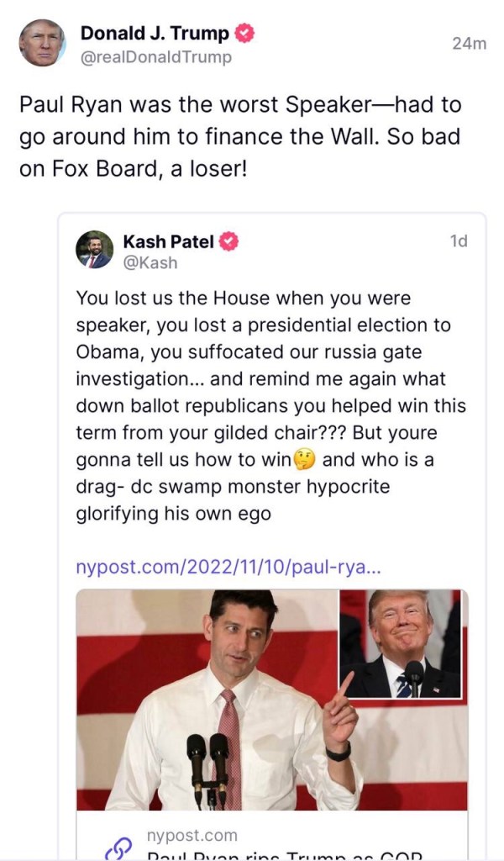Click the thinking face emoji in the quoted post
Image resolution: width=504 pixels, height=861 pixels.
point(305,460)
